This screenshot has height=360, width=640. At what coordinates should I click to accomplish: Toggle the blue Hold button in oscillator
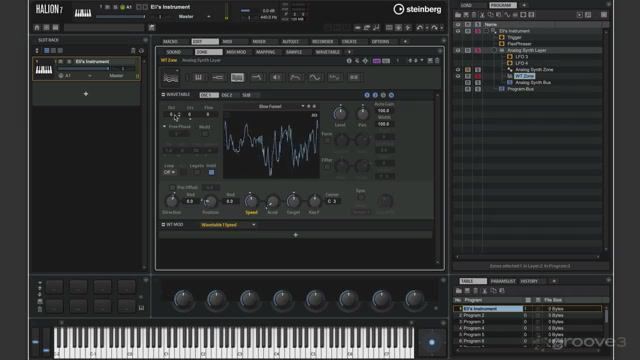point(211,172)
